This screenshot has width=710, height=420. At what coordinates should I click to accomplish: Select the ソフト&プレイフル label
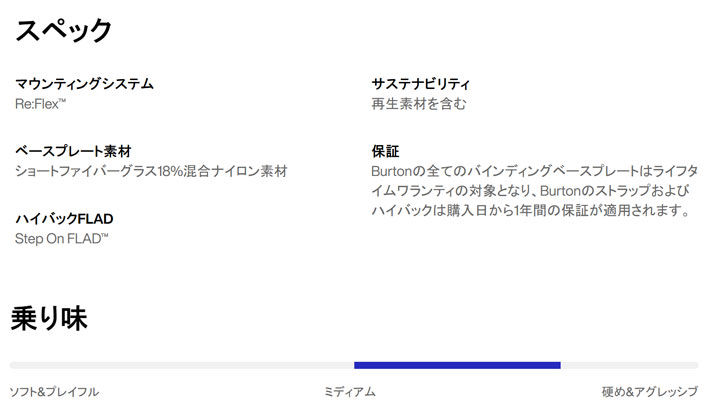[x=54, y=391]
